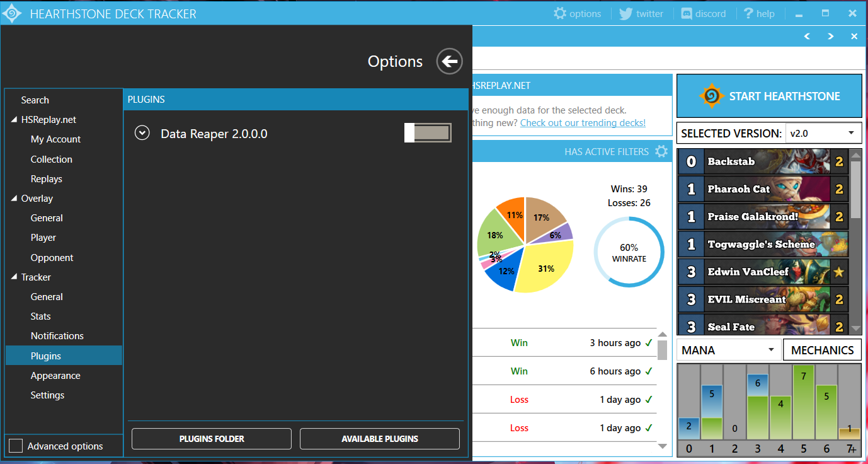Open Settings in the Tracker section
This screenshot has width=868, height=464.
(x=47, y=395)
